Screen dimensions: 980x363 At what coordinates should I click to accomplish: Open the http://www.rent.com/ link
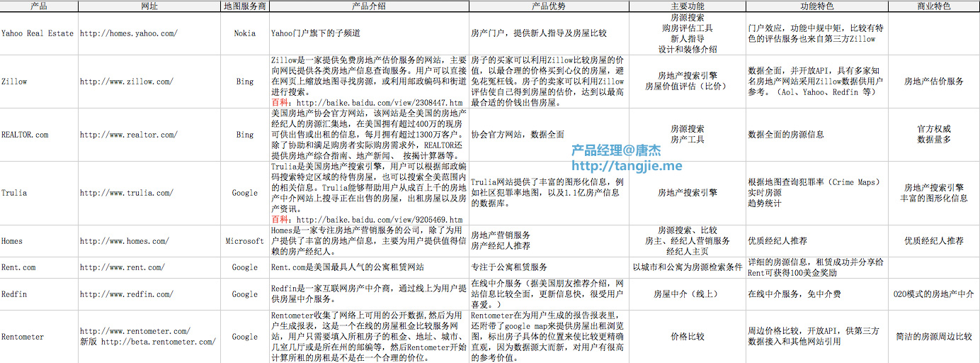pyautogui.click(x=122, y=267)
